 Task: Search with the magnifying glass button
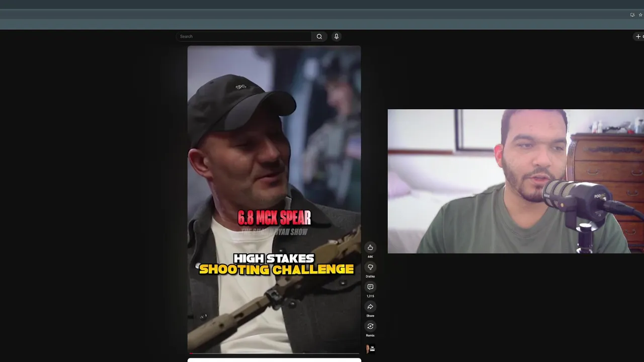(319, 36)
